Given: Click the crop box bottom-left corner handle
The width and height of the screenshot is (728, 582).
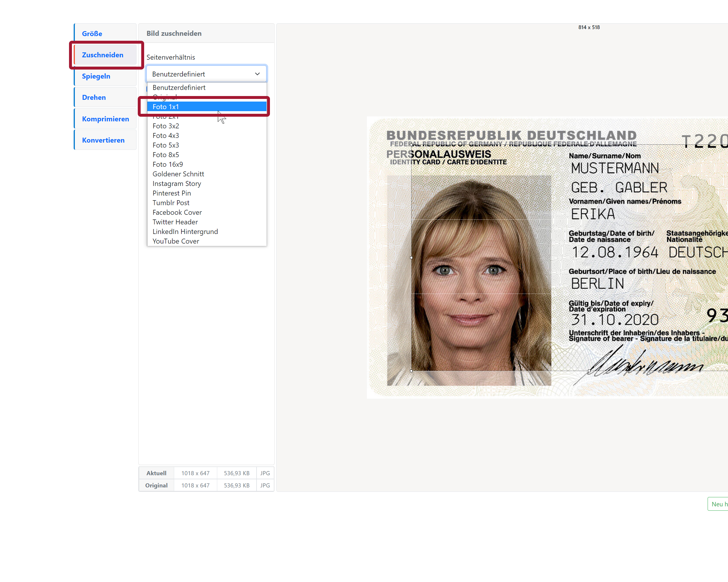Looking at the screenshot, I should point(411,371).
